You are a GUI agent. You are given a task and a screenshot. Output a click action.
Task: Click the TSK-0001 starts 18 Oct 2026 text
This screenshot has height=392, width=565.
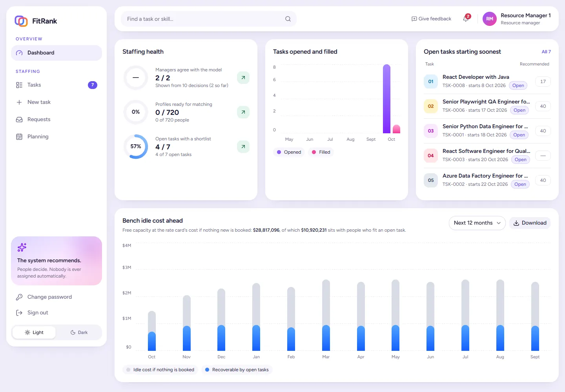coord(475,135)
